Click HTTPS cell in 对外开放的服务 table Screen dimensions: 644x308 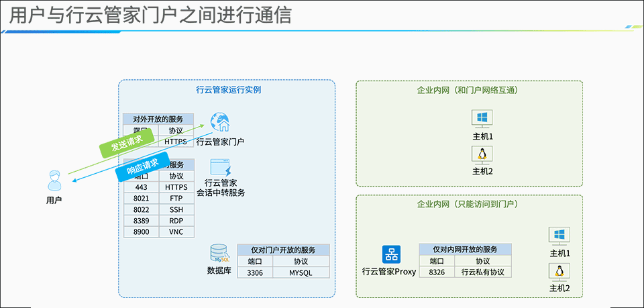pos(176,142)
